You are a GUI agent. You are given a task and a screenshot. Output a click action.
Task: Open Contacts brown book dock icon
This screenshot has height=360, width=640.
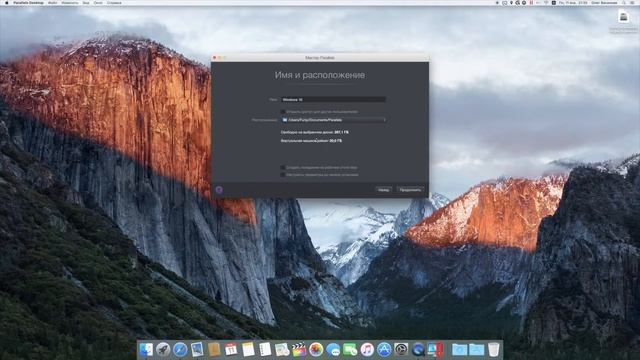pyautogui.click(x=214, y=350)
